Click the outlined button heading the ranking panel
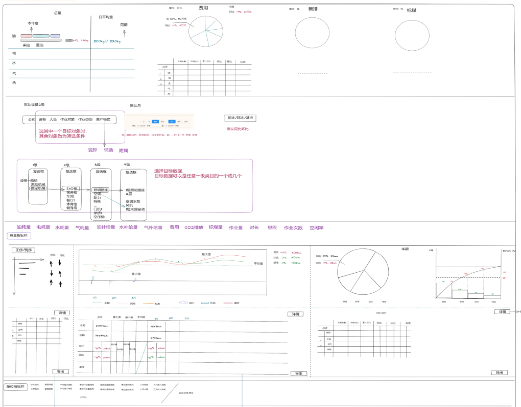This screenshot has height=407, width=521. pos(23,250)
